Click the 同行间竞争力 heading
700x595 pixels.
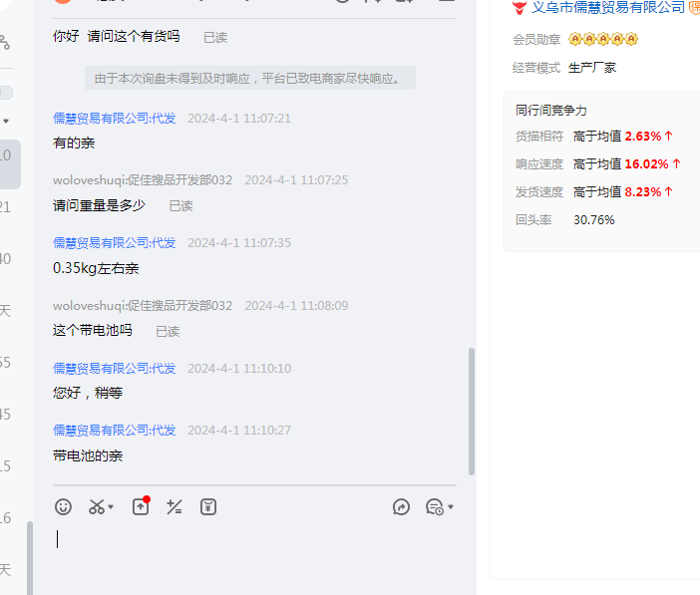pyautogui.click(x=550, y=111)
